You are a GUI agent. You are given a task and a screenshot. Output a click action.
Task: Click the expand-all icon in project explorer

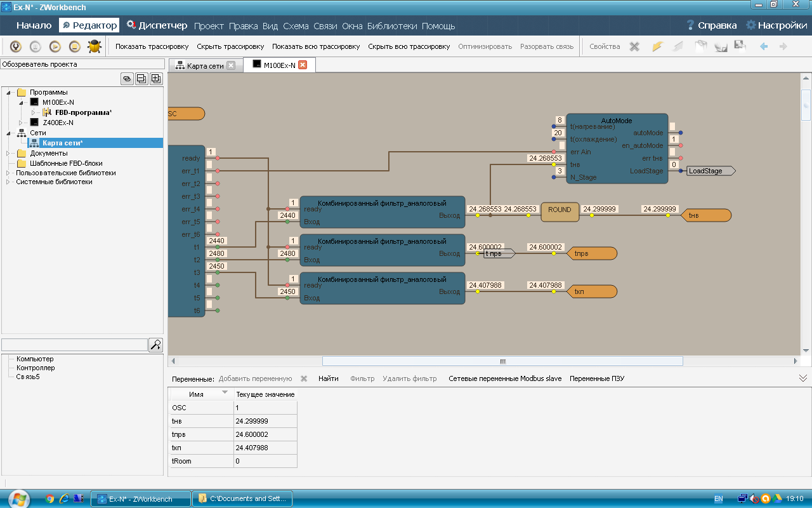pyautogui.click(x=155, y=79)
